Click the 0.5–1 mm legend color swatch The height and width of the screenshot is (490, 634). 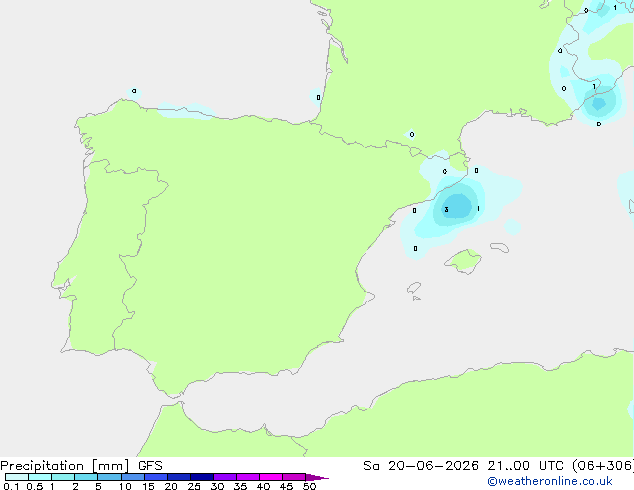tap(40, 477)
